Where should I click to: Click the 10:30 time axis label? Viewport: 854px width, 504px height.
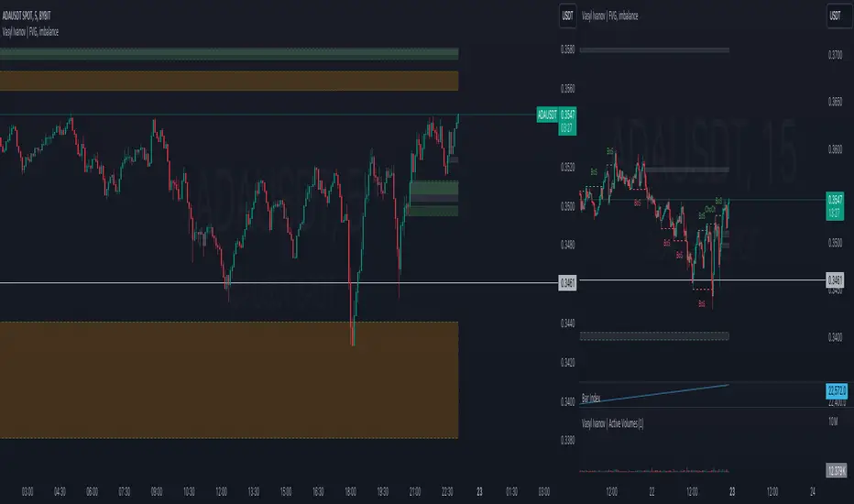(x=189, y=492)
